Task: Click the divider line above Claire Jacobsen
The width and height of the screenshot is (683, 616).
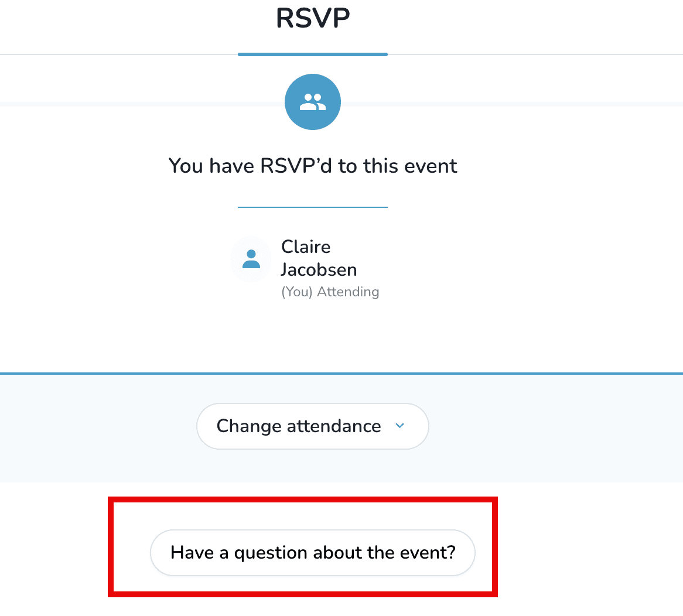Action: 312,207
